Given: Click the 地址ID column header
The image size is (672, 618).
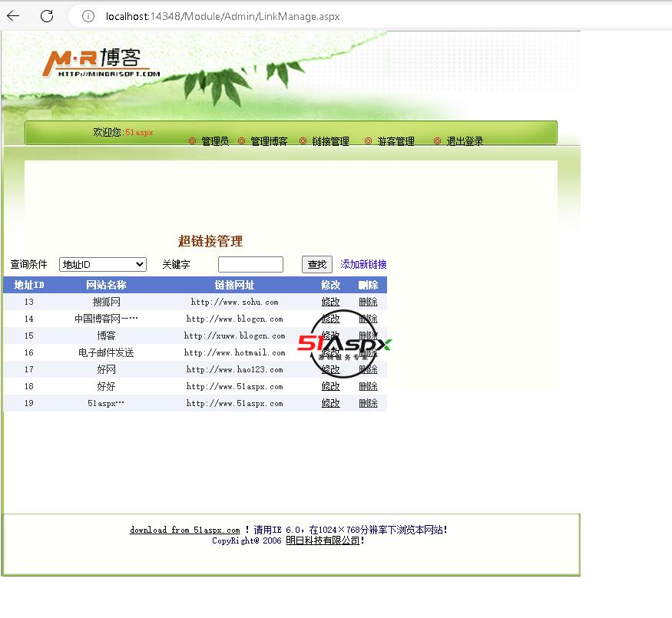Looking at the screenshot, I should (28, 285).
